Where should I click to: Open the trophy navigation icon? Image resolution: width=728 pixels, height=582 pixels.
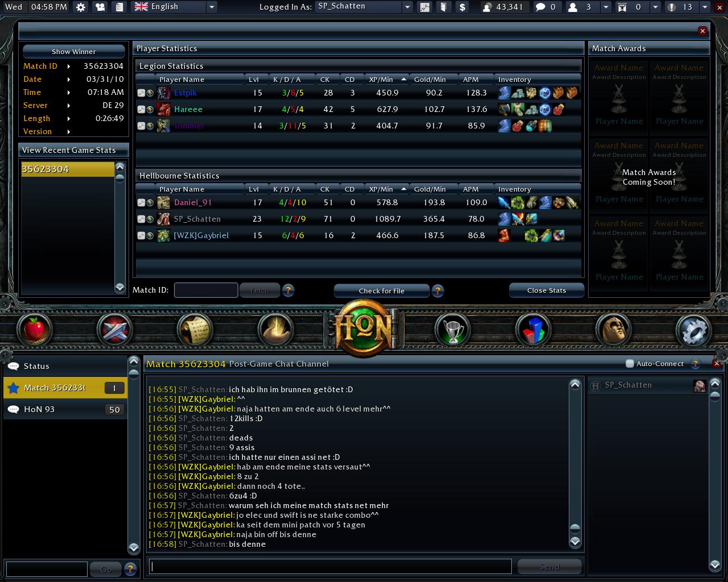[453, 330]
